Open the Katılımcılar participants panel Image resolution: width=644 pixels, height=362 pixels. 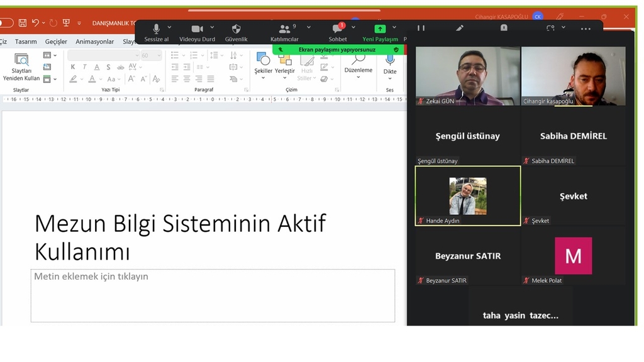click(284, 29)
